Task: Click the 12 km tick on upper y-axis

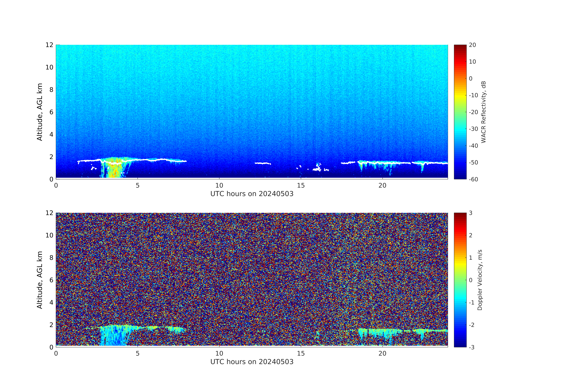Action: click(49, 45)
